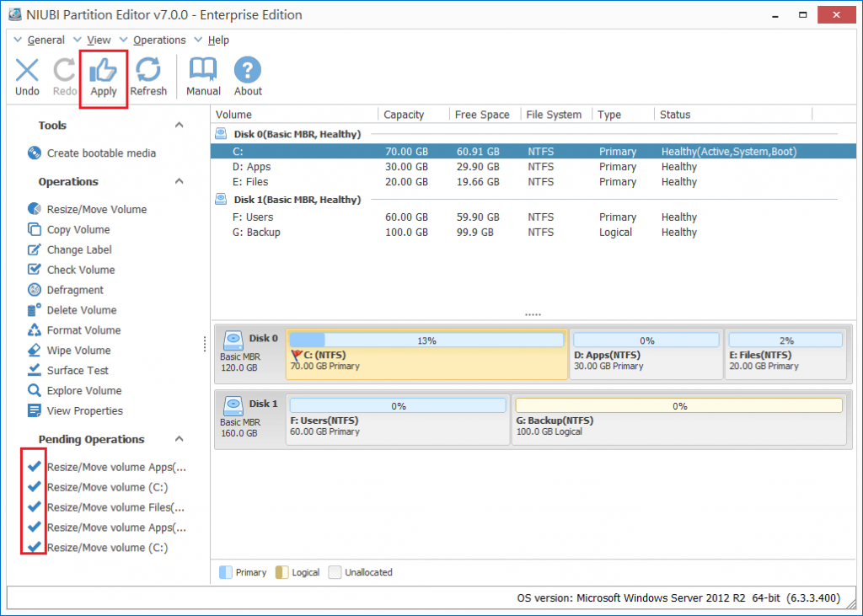Expand the Operations menu in the menu bar
The image size is (863, 616).
point(160,40)
